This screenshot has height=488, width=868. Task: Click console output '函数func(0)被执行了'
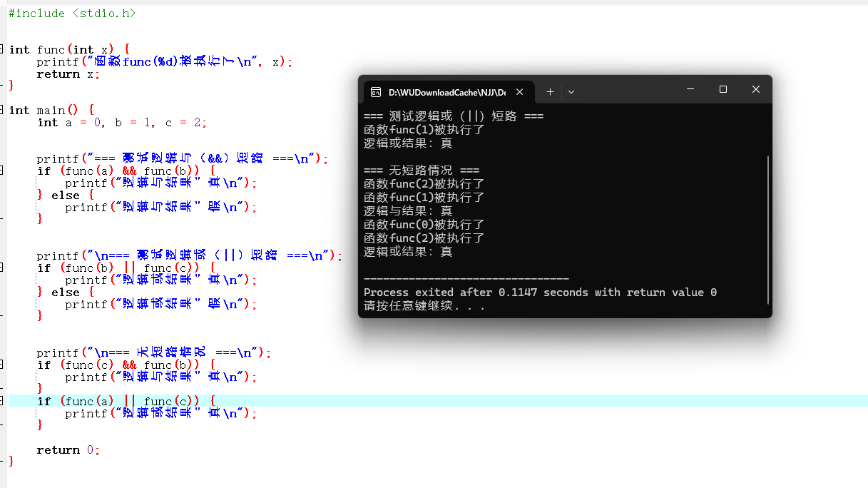point(424,225)
